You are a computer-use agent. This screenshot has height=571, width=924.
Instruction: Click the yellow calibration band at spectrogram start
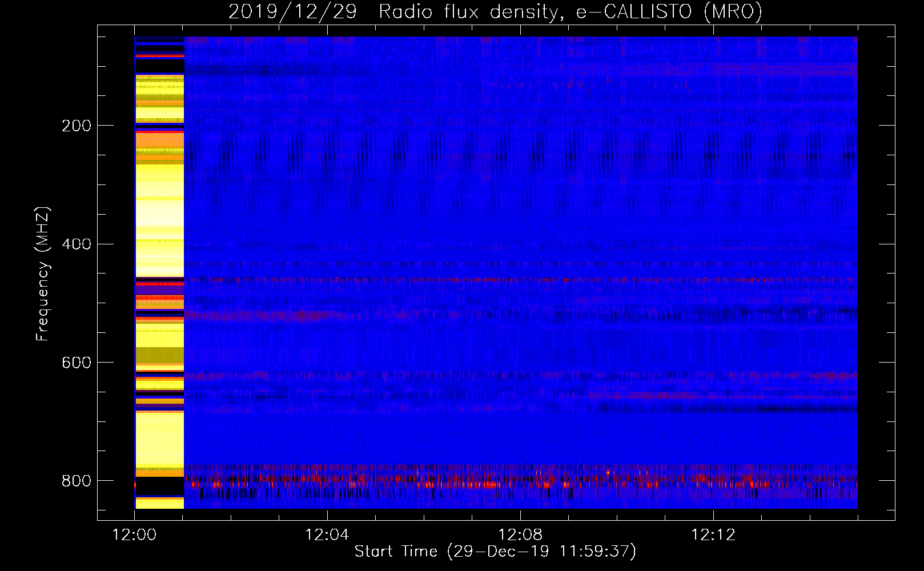pyautogui.click(x=159, y=272)
